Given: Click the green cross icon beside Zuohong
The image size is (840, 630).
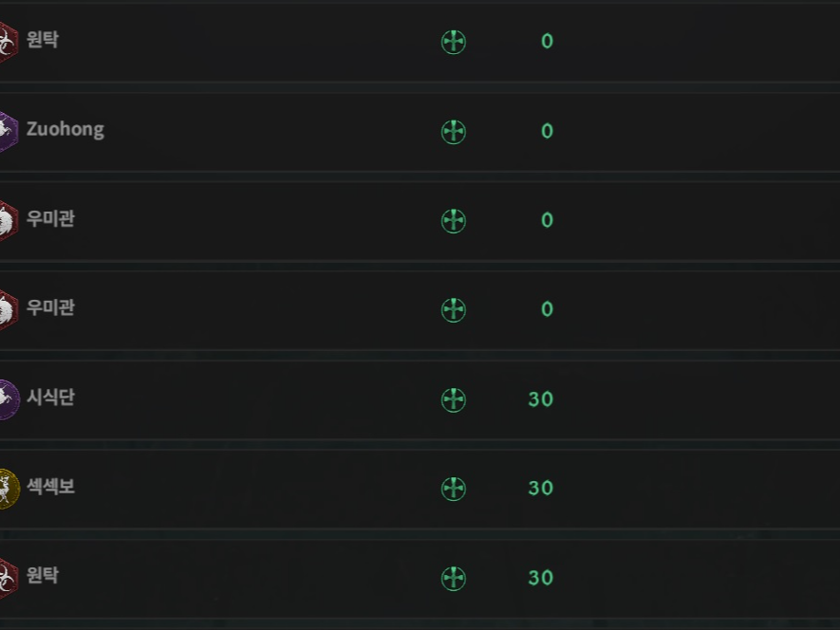Looking at the screenshot, I should (x=453, y=131).
